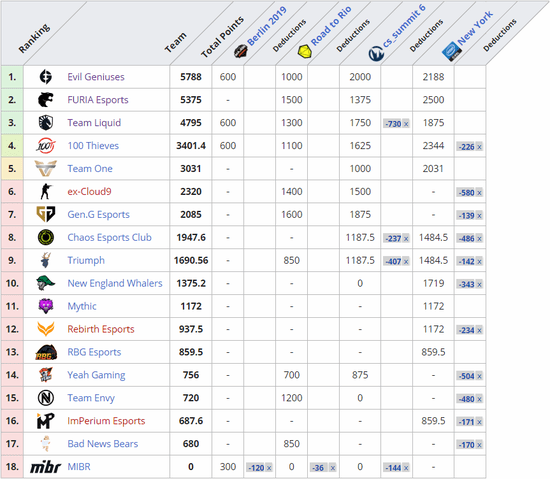Click the Team Envy logo
The height and width of the screenshot is (479, 550).
tap(46, 398)
